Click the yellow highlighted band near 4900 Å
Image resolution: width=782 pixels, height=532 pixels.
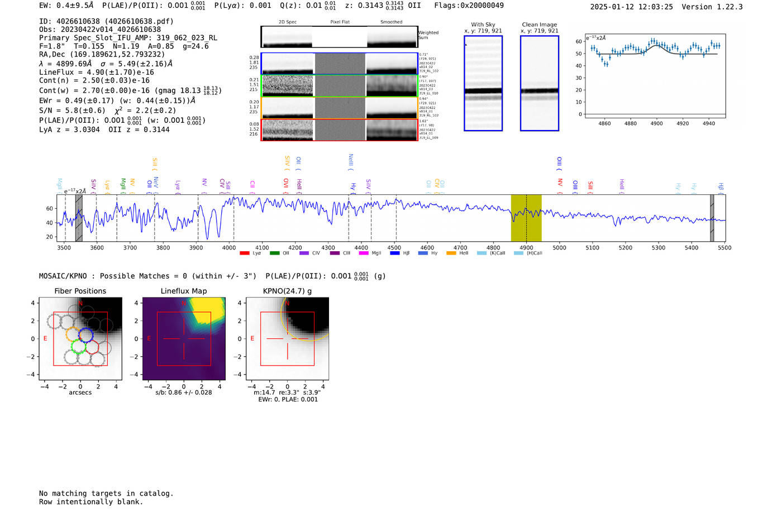526,218
